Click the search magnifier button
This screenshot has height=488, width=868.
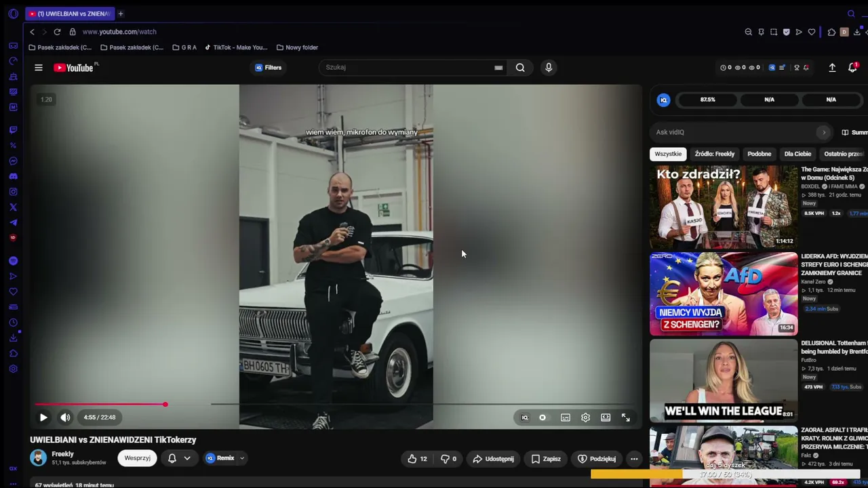click(x=520, y=68)
